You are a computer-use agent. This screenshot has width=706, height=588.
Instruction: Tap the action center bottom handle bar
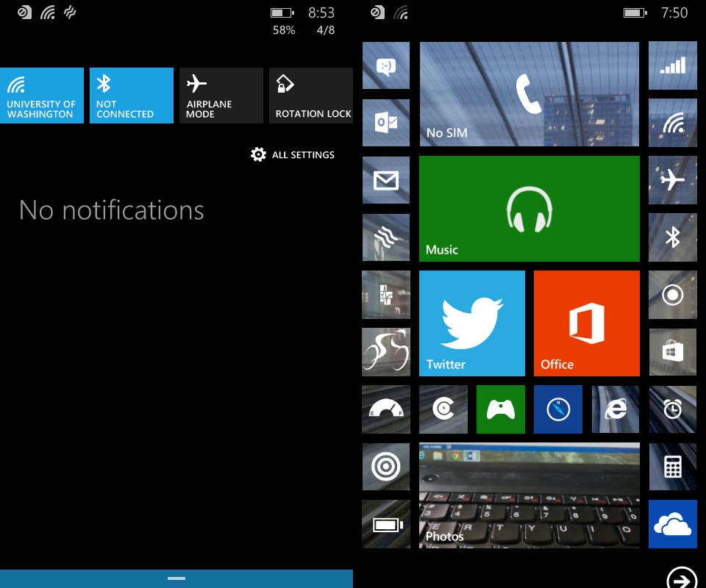[x=176, y=578]
